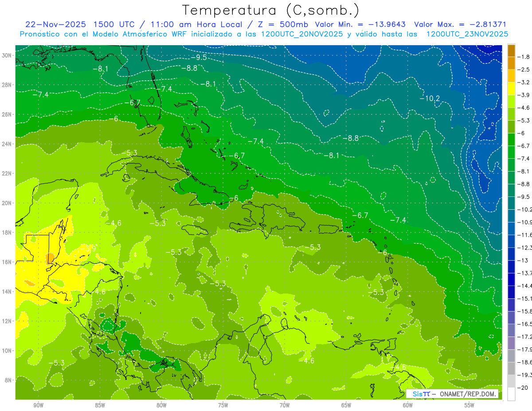Click the 14N latitude axis label

pos(8,291)
